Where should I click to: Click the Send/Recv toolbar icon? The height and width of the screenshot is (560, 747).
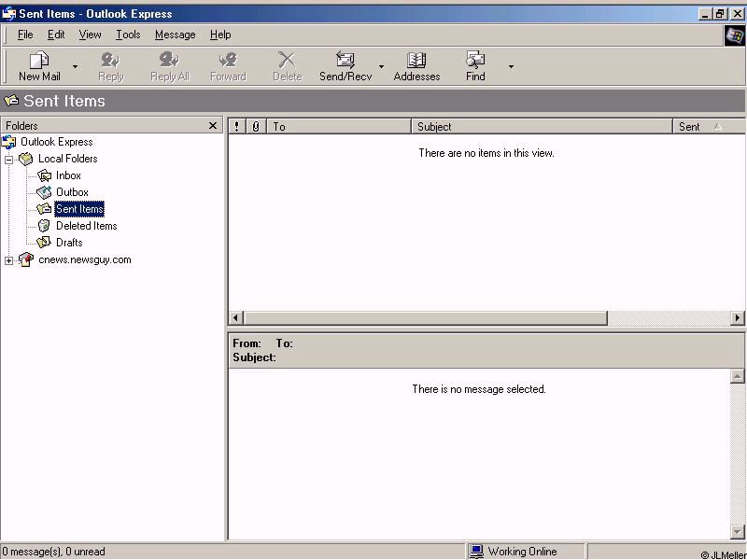(x=345, y=61)
